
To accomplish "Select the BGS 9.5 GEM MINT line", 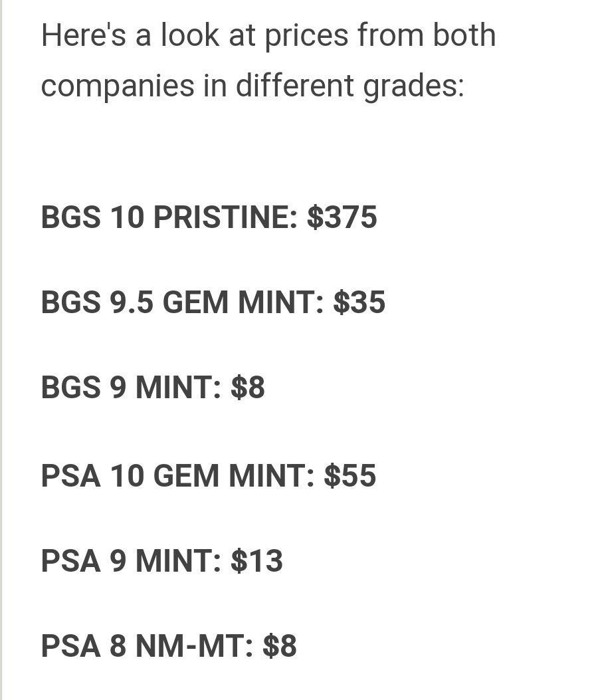I will click(213, 302).
